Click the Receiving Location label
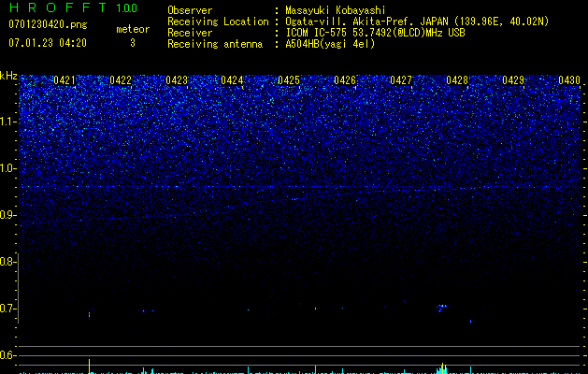The width and height of the screenshot is (588, 374). (218, 22)
